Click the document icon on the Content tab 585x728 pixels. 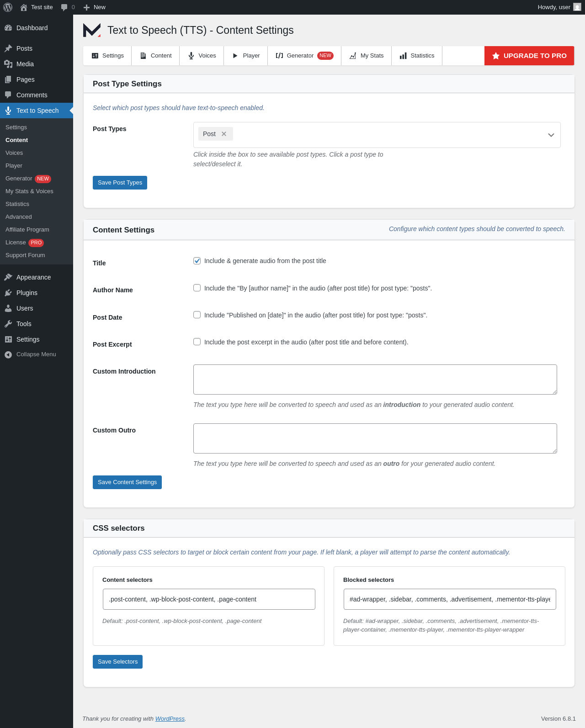click(143, 56)
